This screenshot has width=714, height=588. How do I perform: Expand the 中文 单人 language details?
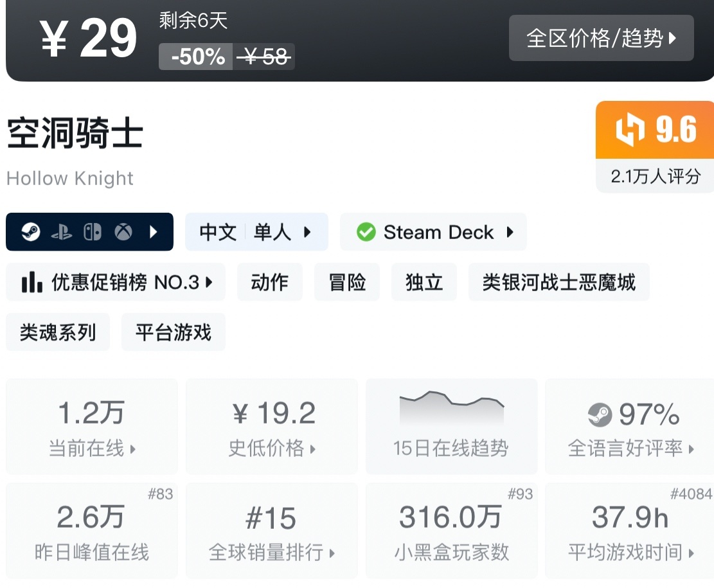pos(256,232)
